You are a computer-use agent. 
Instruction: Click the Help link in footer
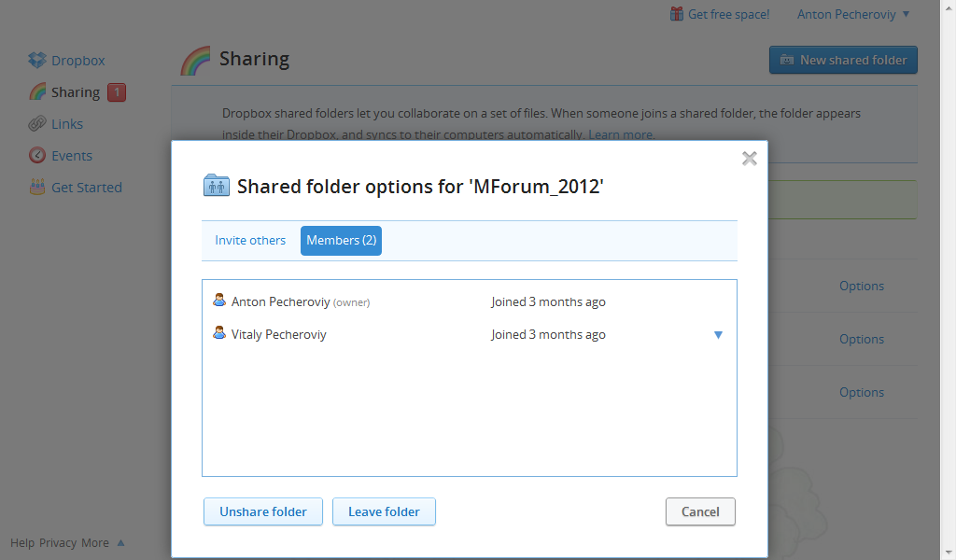coord(22,543)
